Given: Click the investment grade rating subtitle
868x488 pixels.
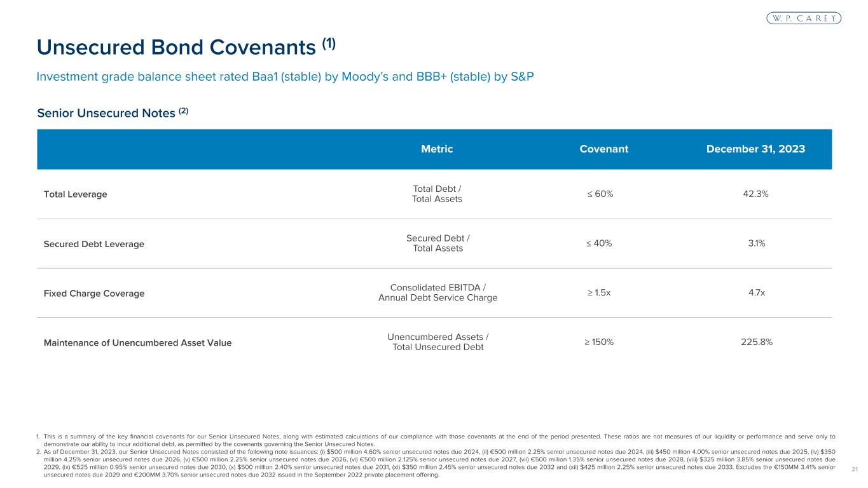Looking at the screenshot, I should [x=285, y=77].
